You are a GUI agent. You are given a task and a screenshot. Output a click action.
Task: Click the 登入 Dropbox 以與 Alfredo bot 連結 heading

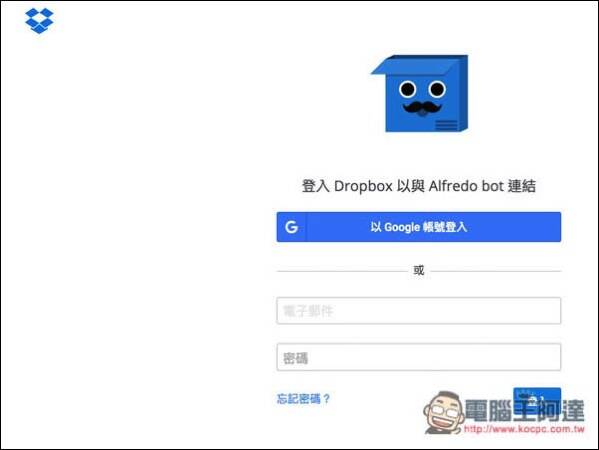point(419,186)
